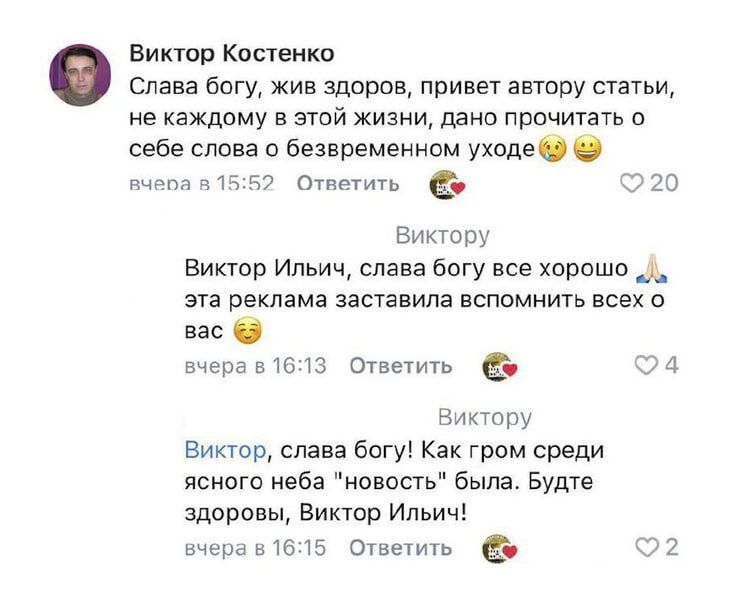Screen dimensions: 745x600
Task: Open the вчера в 16:13 timestamp
Action: [x=256, y=366]
